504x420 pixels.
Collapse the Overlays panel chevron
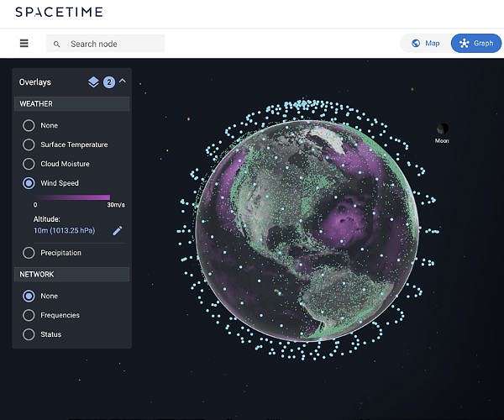pos(123,81)
